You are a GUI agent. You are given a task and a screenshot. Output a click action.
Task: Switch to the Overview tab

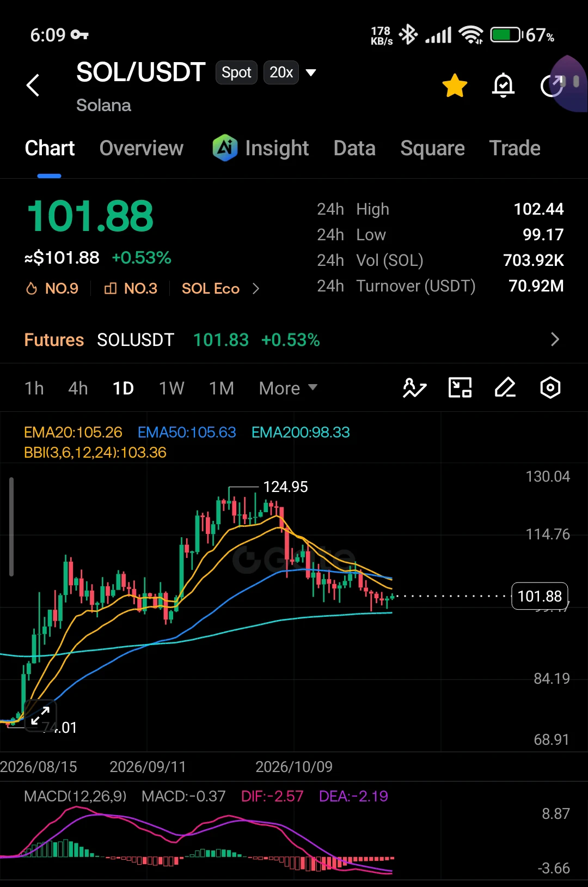[142, 148]
